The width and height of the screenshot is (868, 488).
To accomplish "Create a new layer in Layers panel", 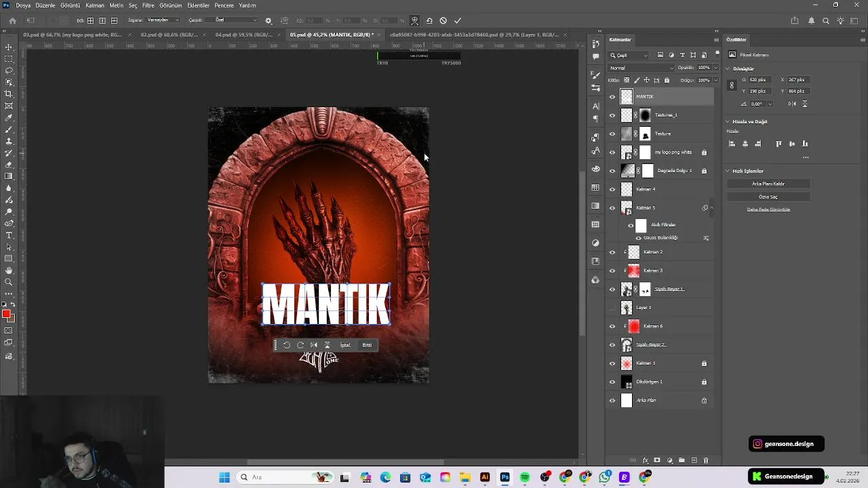I will click(x=694, y=460).
